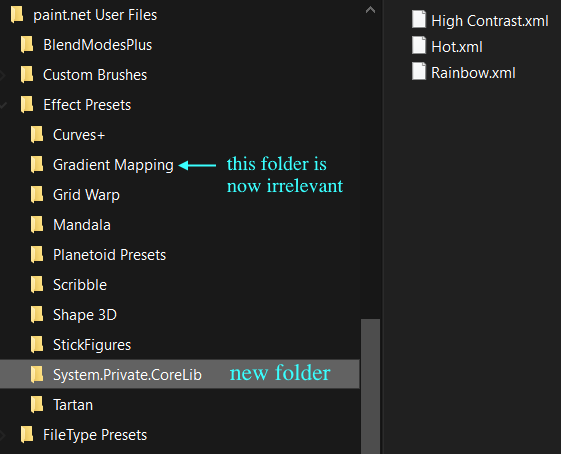The width and height of the screenshot is (561, 454).
Task: Click the System.Private.CoreLib folder icon
Action: pyautogui.click(x=36, y=374)
